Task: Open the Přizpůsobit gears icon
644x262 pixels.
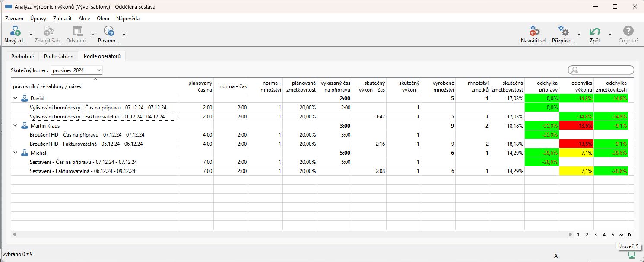Action: [x=563, y=32]
